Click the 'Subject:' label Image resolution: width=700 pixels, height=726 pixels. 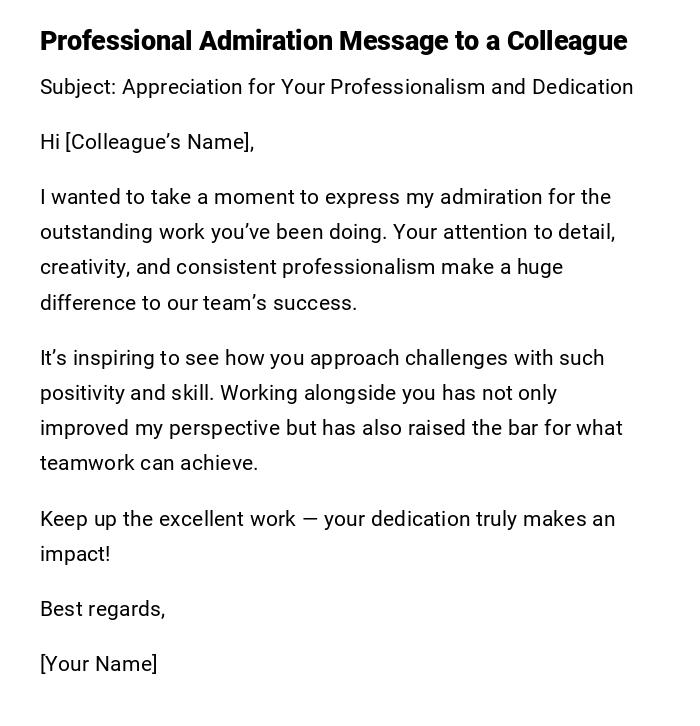click(x=78, y=87)
